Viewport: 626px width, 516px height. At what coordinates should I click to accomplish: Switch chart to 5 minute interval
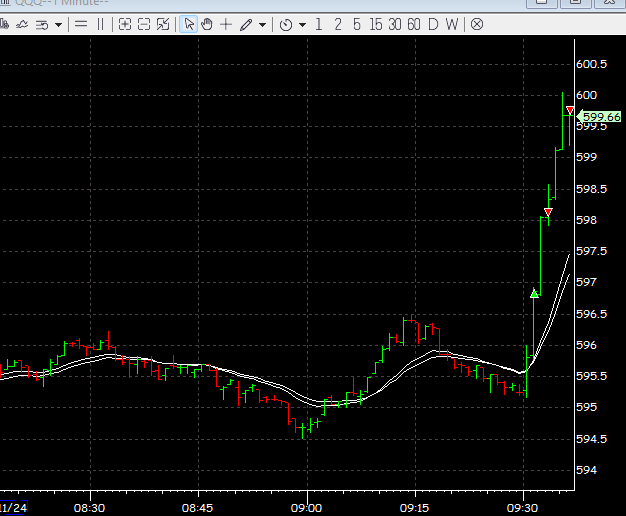[x=357, y=24]
